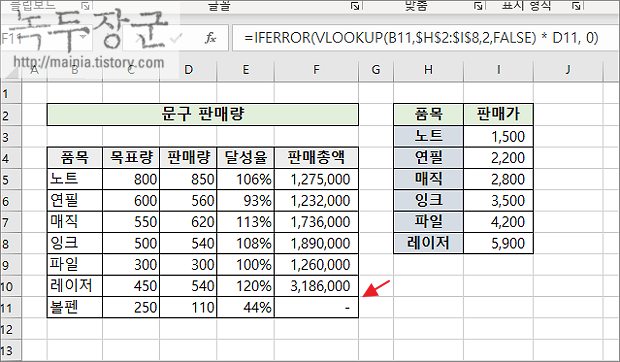620x362 pixels.
Task: Select achievement rate cell 120%
Action: point(246,286)
